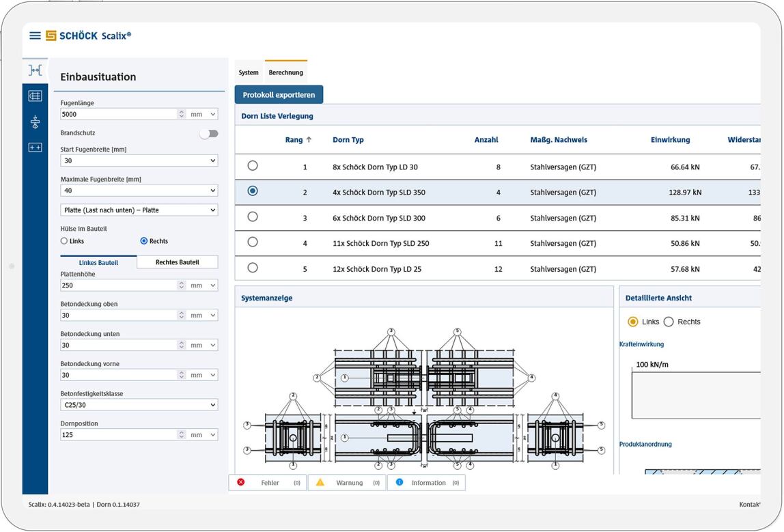Screen dimensions: 784x532
Task: Click the 66.64 kN Einwirkung cell
Action: (x=684, y=167)
